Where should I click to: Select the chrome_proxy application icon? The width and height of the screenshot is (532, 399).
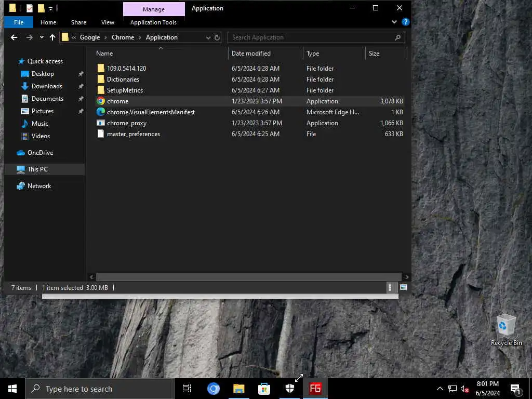pyautogui.click(x=101, y=123)
